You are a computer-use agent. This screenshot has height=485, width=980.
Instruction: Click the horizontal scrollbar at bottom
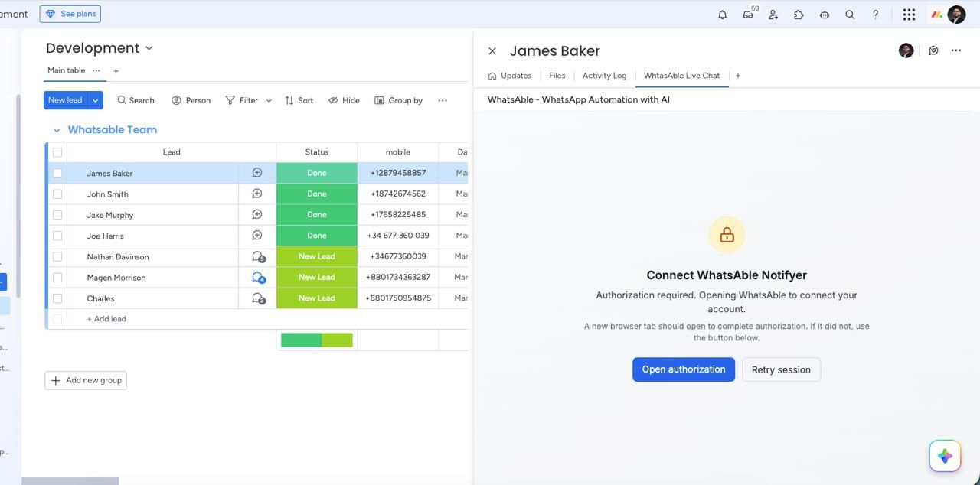pyautogui.click(x=70, y=481)
